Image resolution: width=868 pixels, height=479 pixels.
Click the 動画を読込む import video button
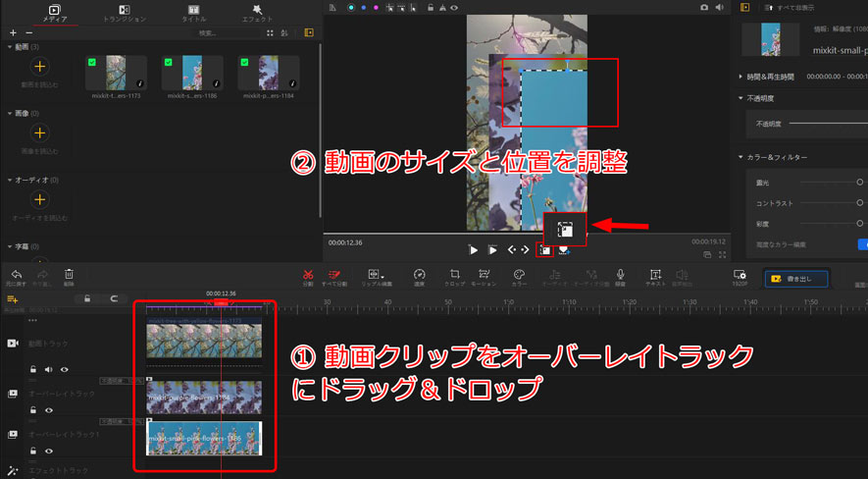[x=39, y=67]
